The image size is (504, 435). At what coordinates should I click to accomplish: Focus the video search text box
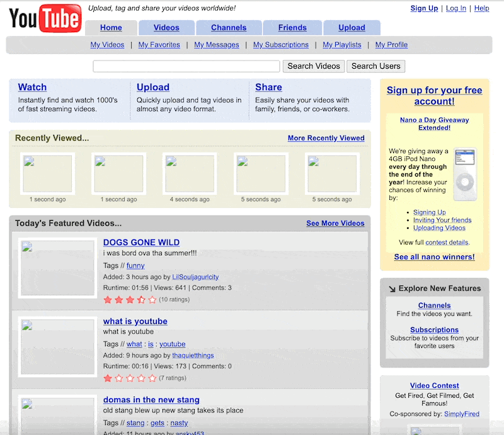pos(186,66)
